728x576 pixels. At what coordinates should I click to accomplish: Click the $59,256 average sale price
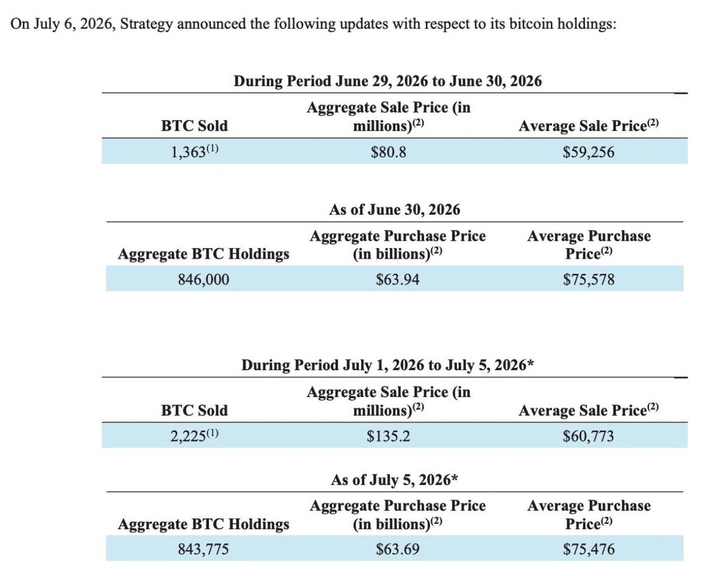click(588, 152)
